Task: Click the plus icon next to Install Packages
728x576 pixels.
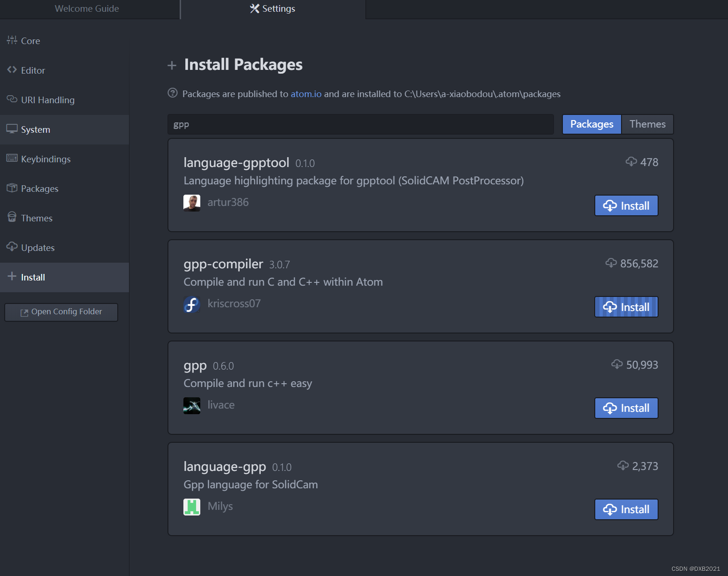Action: [x=172, y=65]
